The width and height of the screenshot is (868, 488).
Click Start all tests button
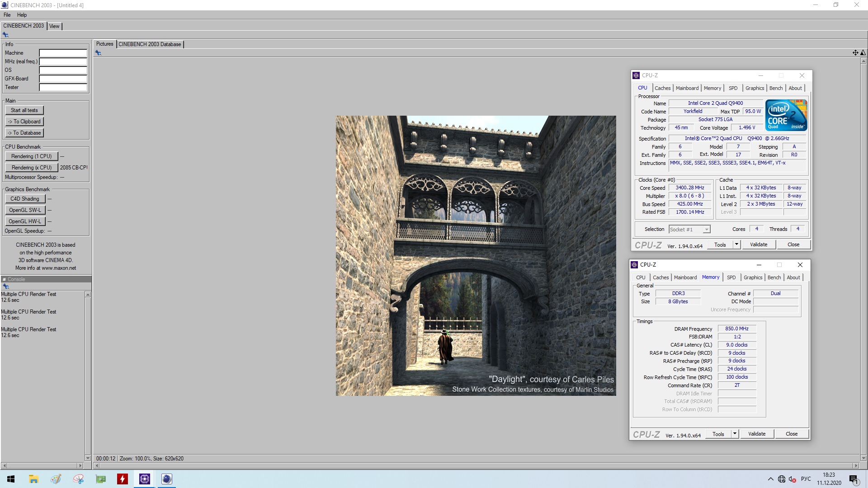click(x=24, y=110)
